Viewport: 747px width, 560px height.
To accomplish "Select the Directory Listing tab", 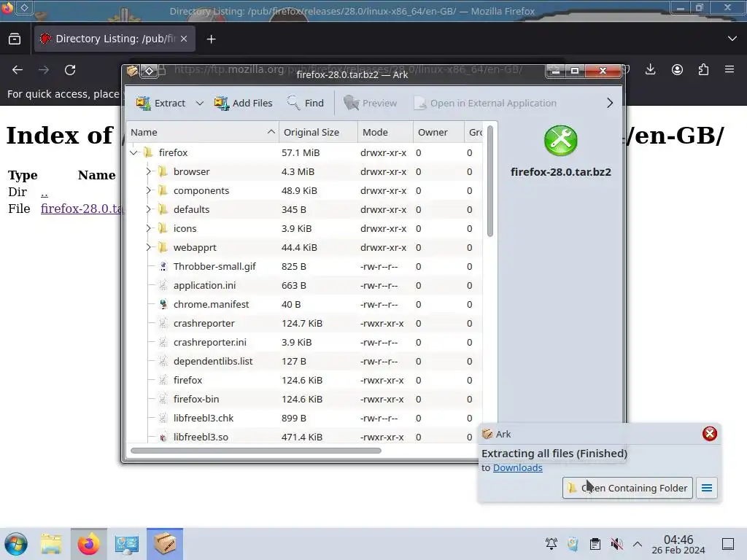I will tap(115, 39).
